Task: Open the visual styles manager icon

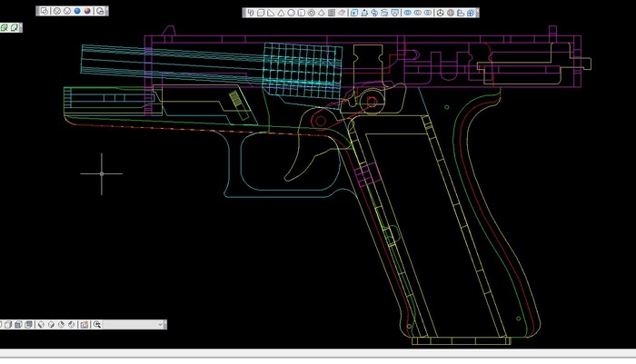Action: coord(100,11)
